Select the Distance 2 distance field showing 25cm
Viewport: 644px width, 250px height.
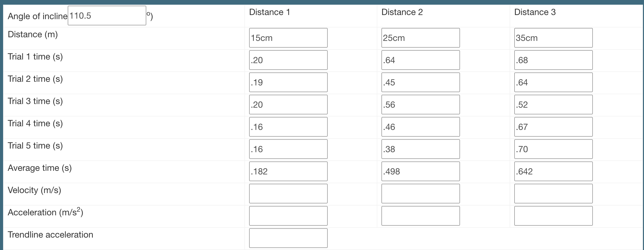coord(420,38)
